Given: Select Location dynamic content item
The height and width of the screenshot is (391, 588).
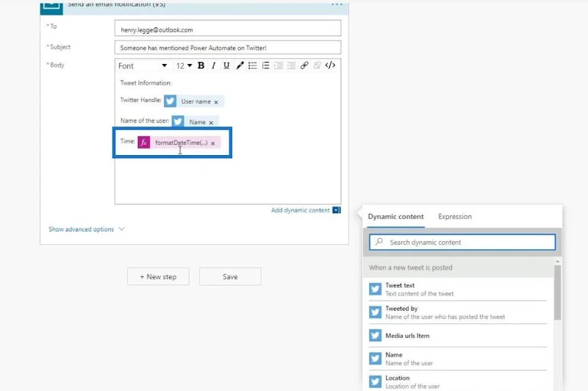Looking at the screenshot, I should click(457, 381).
